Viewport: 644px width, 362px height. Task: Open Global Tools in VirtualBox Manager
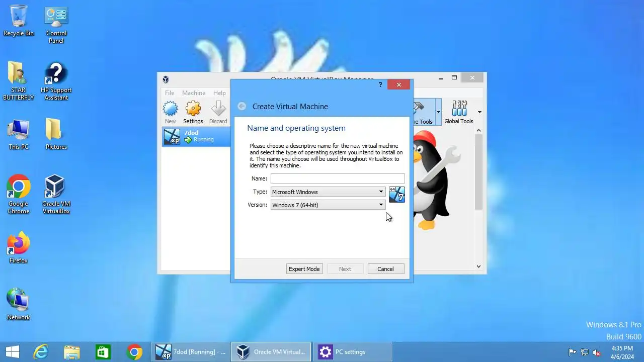[x=459, y=112]
